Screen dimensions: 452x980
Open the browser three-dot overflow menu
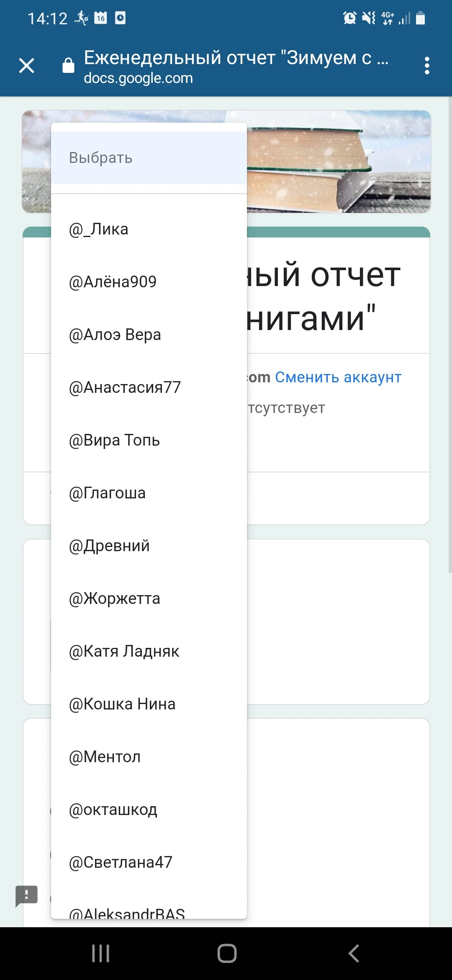pos(427,66)
